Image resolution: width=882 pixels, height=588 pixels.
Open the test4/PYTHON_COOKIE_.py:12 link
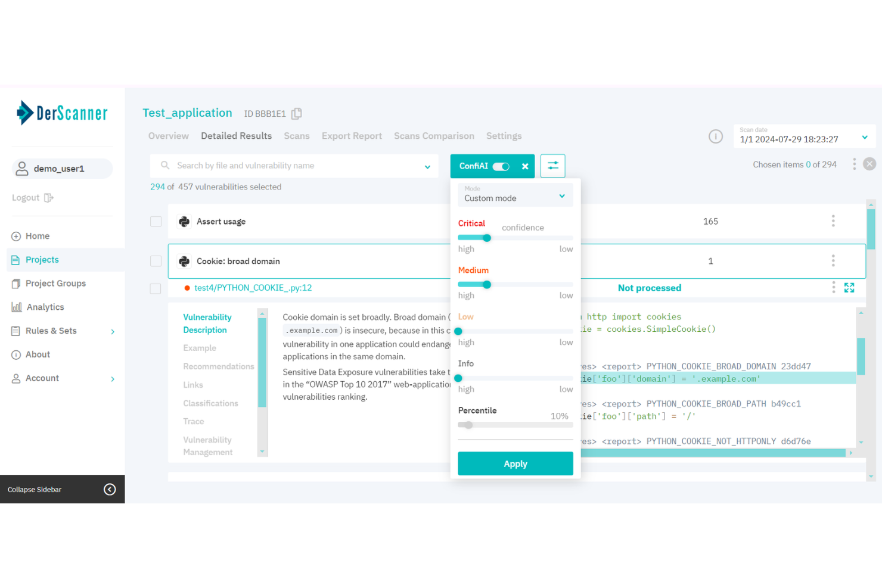point(253,288)
